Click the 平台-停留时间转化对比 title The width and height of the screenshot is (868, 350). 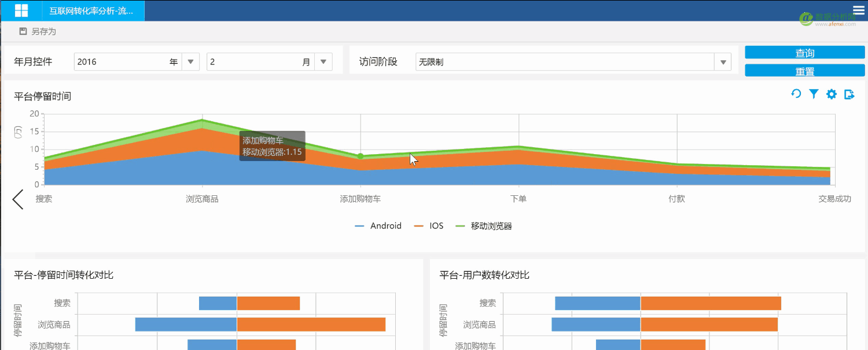tap(64, 275)
